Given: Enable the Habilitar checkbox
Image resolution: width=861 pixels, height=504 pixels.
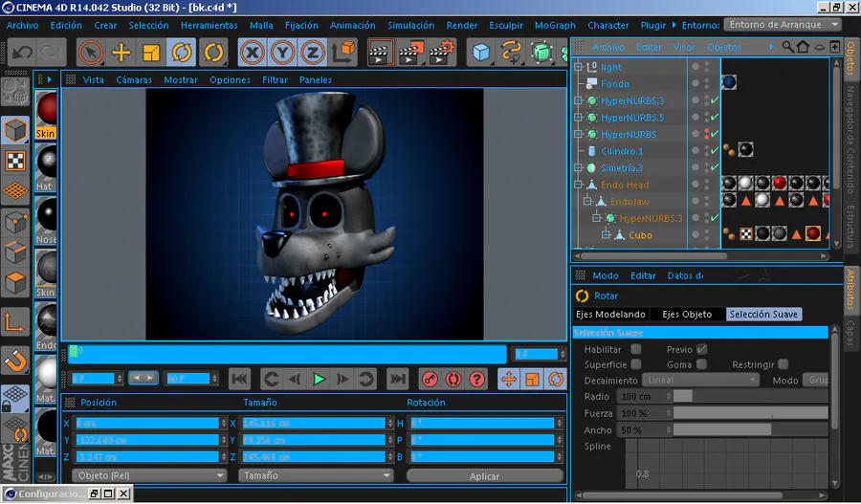Looking at the screenshot, I should tap(636, 349).
